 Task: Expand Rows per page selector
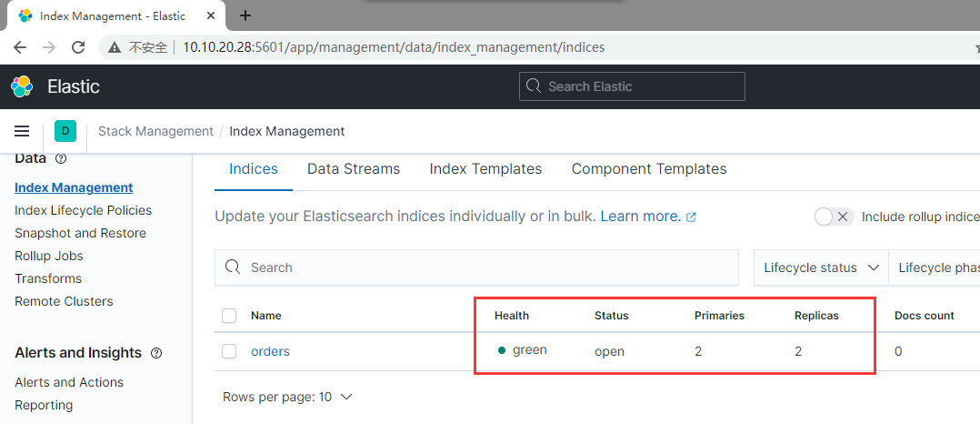(287, 397)
